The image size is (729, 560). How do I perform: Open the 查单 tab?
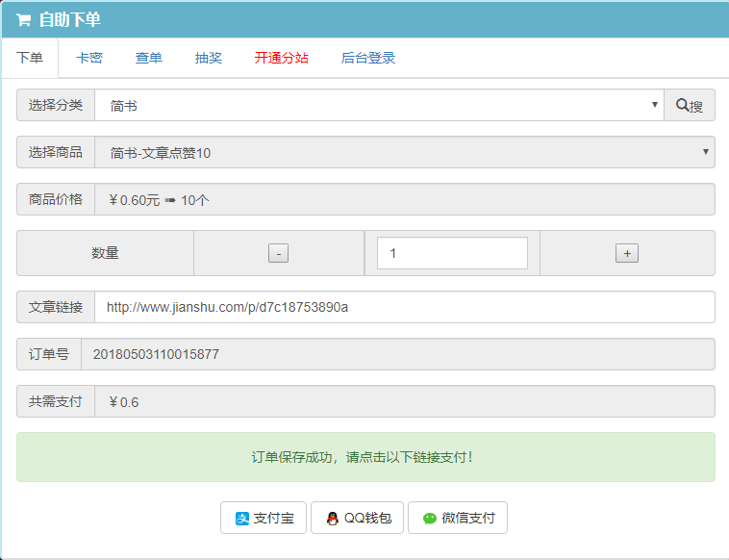149,58
